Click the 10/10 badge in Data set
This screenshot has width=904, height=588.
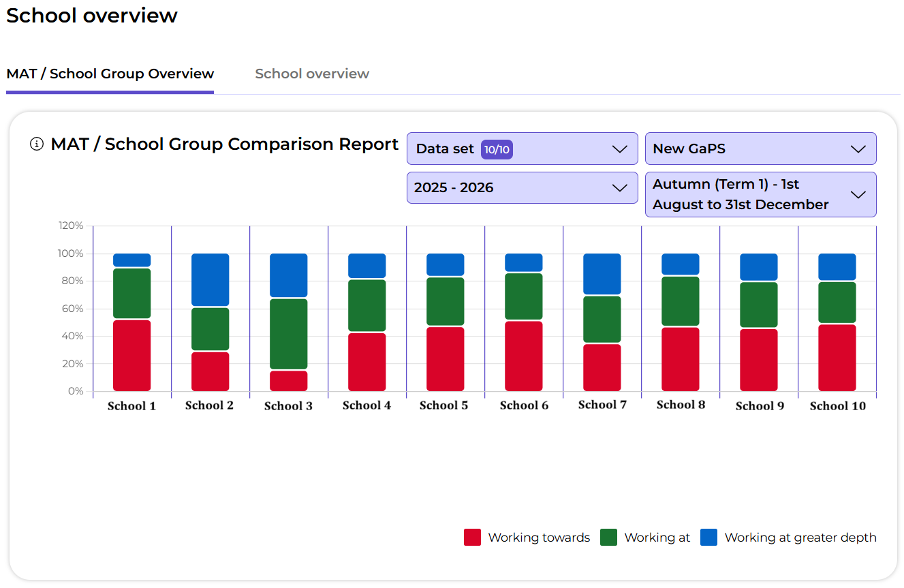click(497, 149)
